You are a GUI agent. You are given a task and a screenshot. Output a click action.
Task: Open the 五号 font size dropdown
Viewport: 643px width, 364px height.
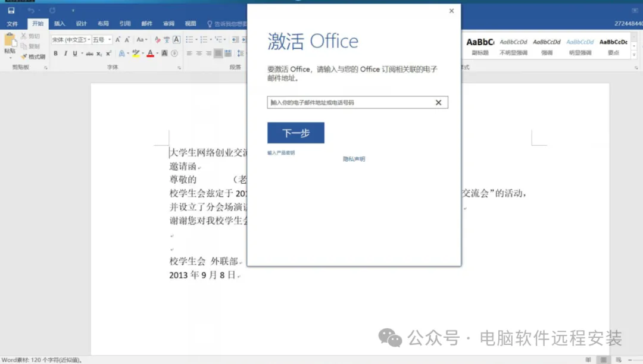tap(110, 40)
